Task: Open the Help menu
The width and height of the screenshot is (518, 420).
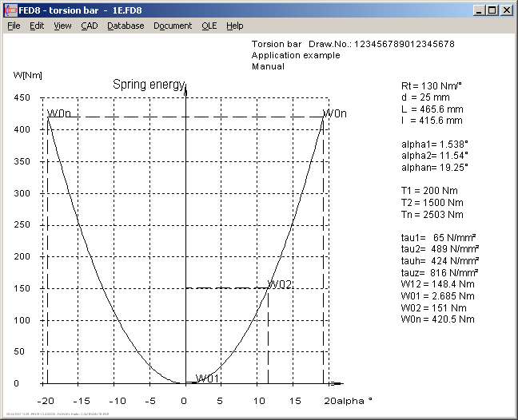Action: tap(234, 26)
